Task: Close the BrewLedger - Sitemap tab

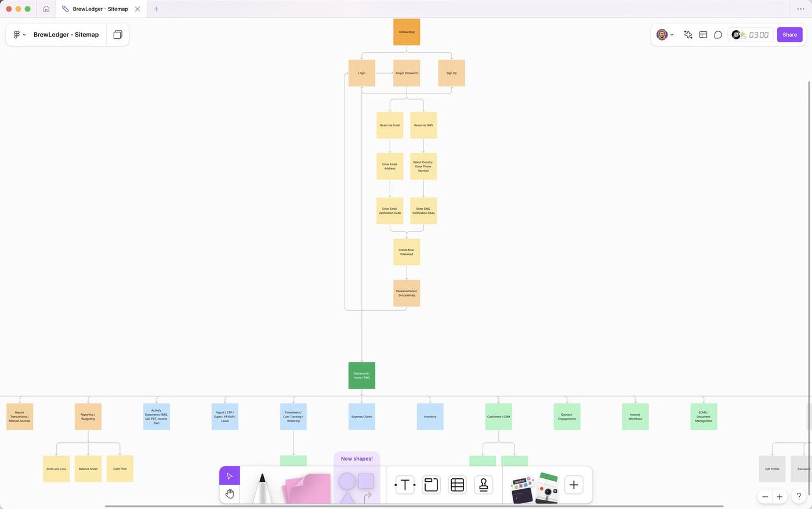Action: pyautogui.click(x=137, y=9)
